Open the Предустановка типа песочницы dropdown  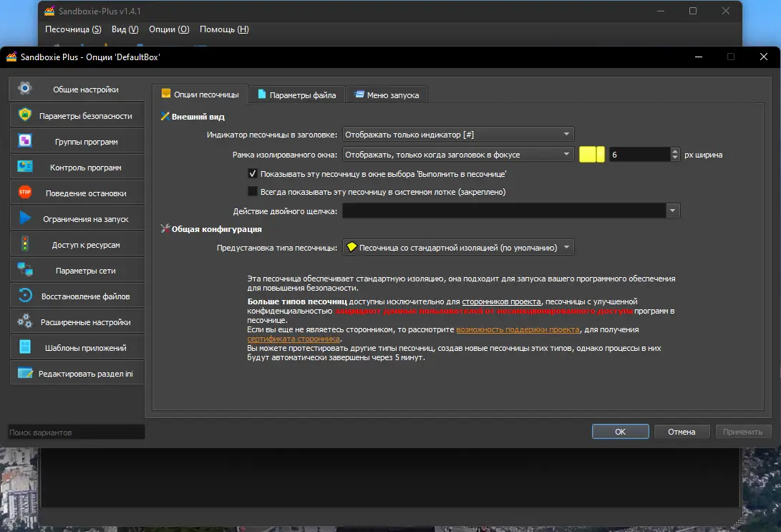click(x=458, y=248)
